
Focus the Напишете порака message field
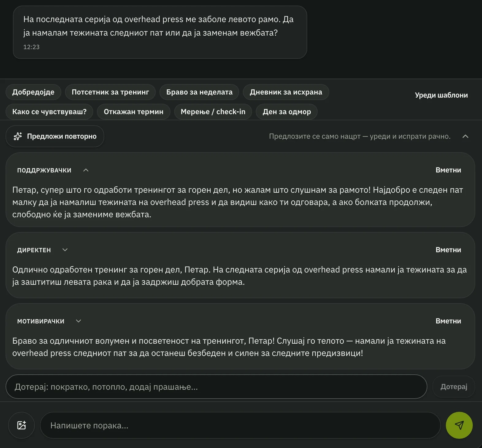coord(240,425)
